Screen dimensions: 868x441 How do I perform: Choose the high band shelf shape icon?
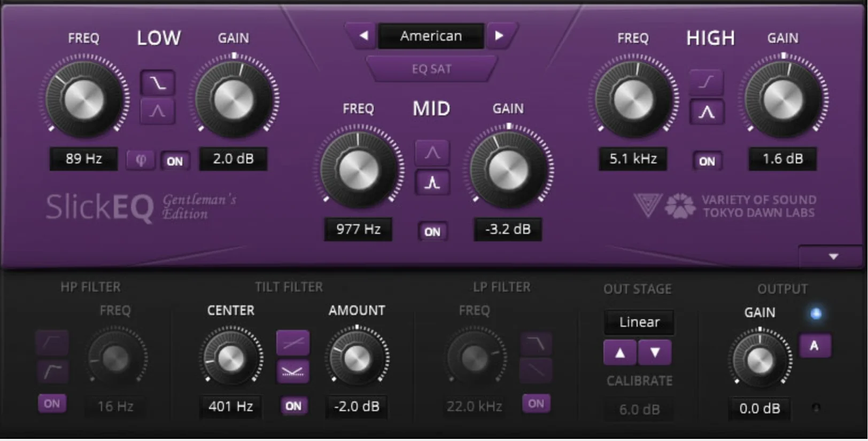click(x=706, y=82)
